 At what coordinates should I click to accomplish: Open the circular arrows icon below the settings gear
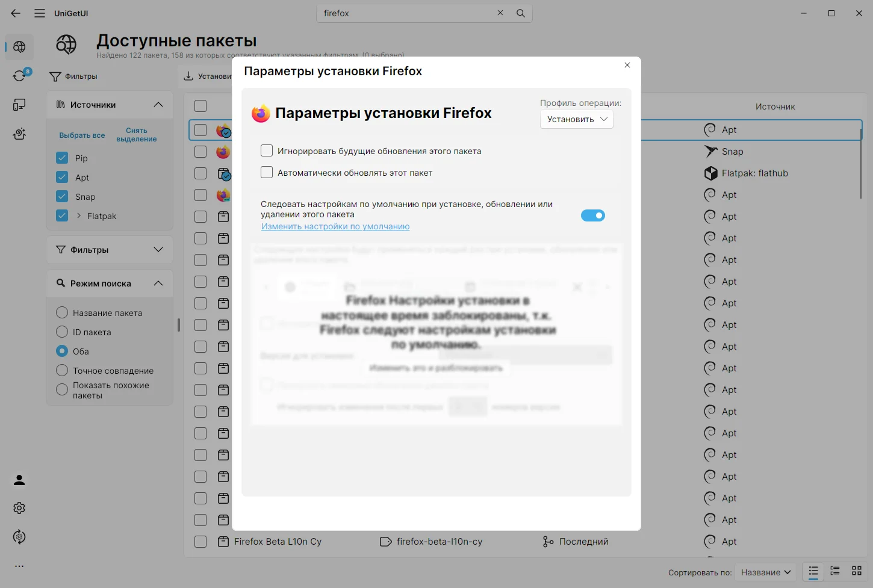tap(19, 537)
